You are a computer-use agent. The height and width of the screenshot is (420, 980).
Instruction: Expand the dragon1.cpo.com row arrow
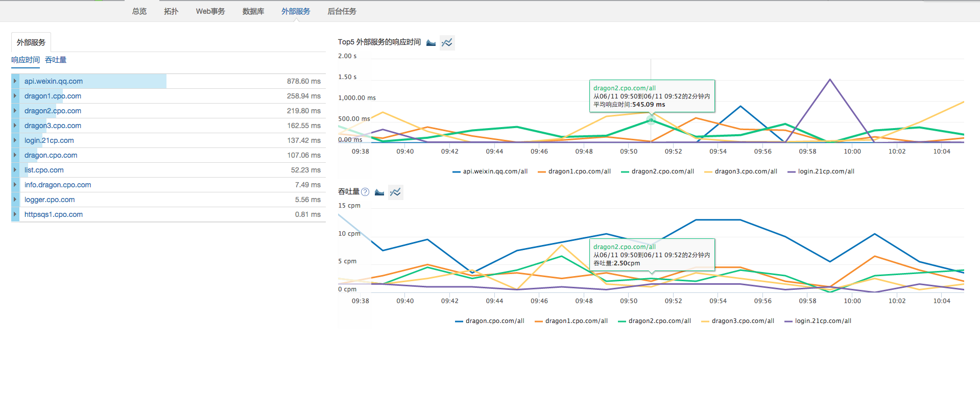pyautogui.click(x=15, y=96)
